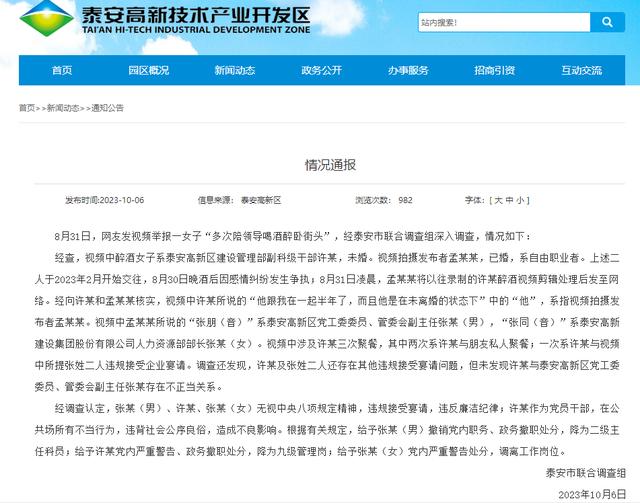
Task: Open the 园区概况 menu item
Action: (149, 70)
